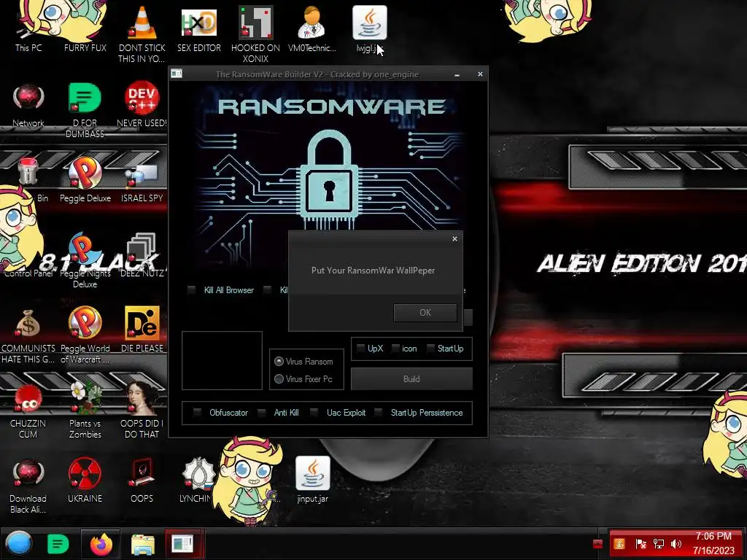This screenshot has height=560, width=747.
Task: Toggle the UpX checkbox
Action: pyautogui.click(x=360, y=349)
